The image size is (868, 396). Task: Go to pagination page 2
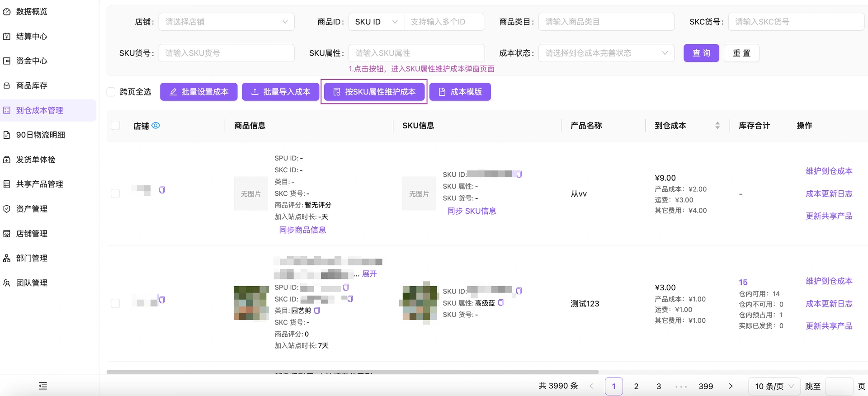pyautogui.click(x=636, y=386)
